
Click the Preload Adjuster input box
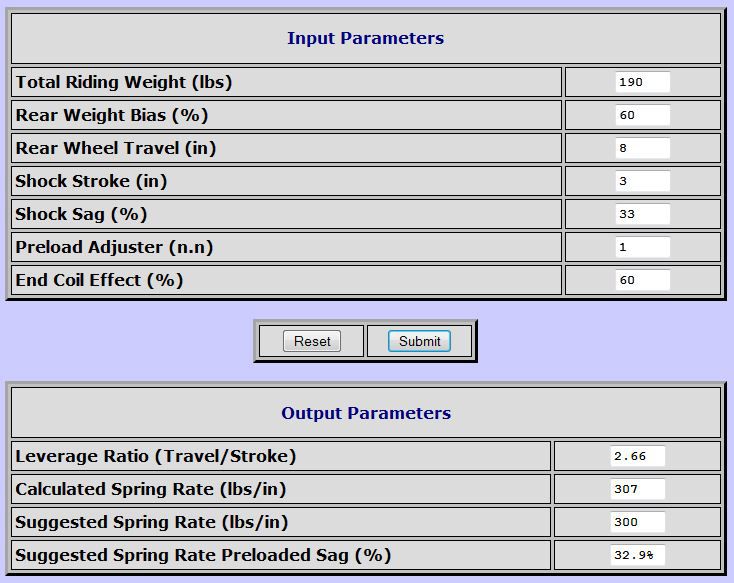(x=643, y=247)
